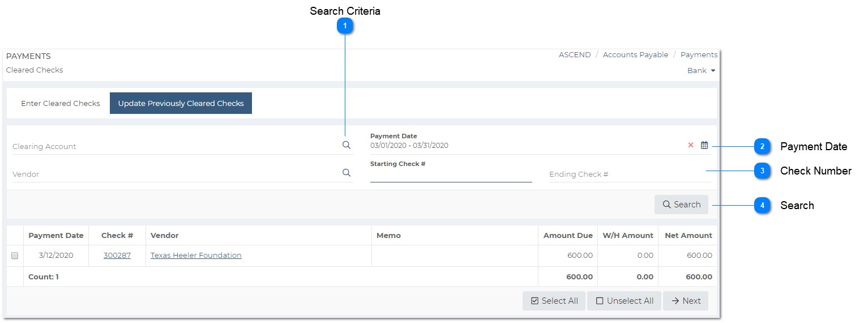868x323 pixels.
Task: Click the Select All button
Action: pos(554,301)
